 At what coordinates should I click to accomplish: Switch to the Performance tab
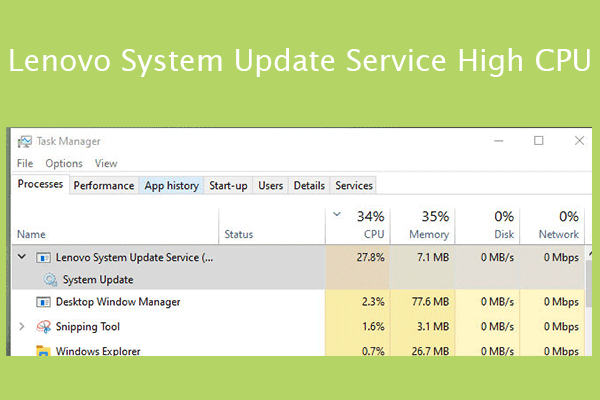[104, 186]
